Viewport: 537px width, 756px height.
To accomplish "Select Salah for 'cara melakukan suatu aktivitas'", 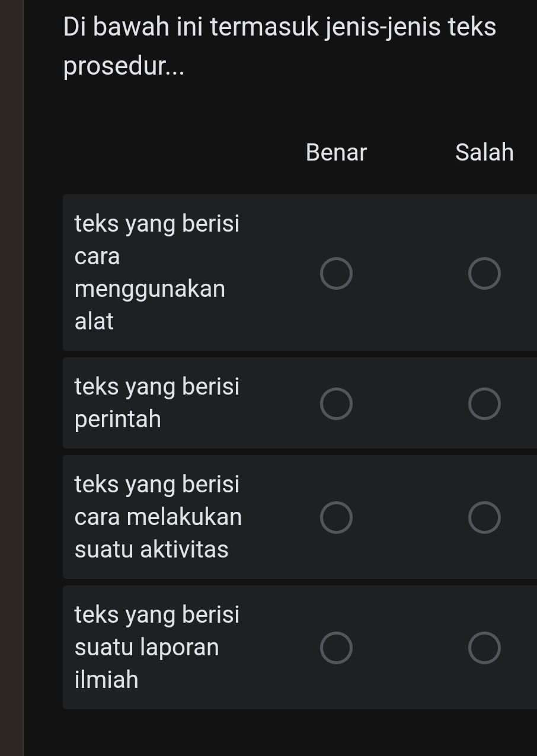I will click(485, 517).
